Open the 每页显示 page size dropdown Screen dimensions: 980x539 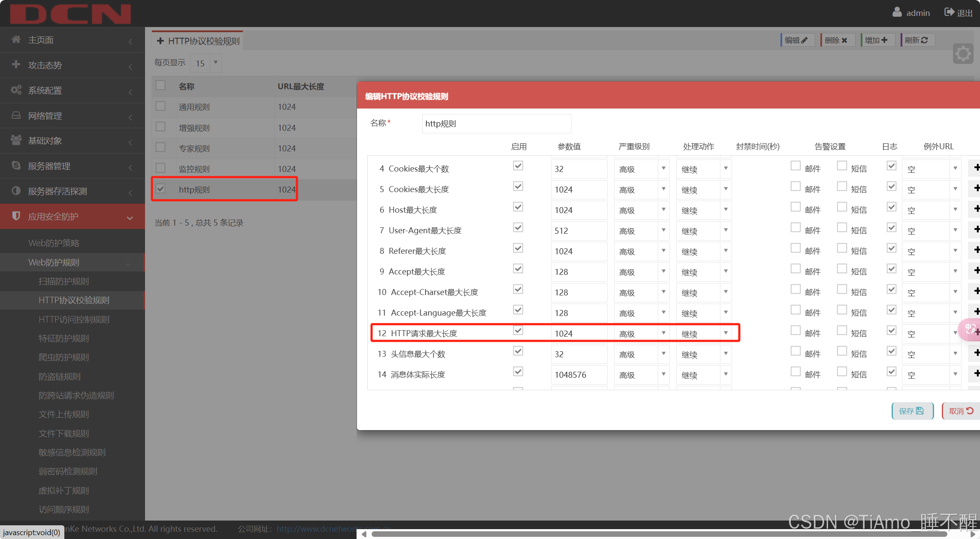206,63
